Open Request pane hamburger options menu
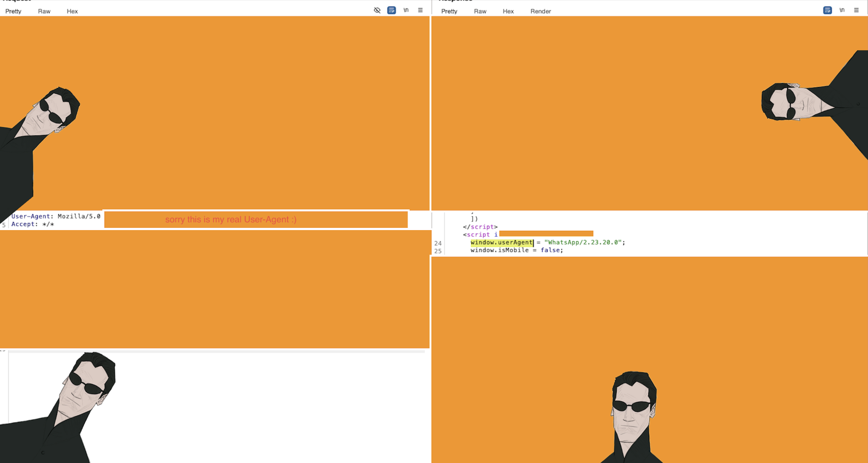 pyautogui.click(x=420, y=10)
